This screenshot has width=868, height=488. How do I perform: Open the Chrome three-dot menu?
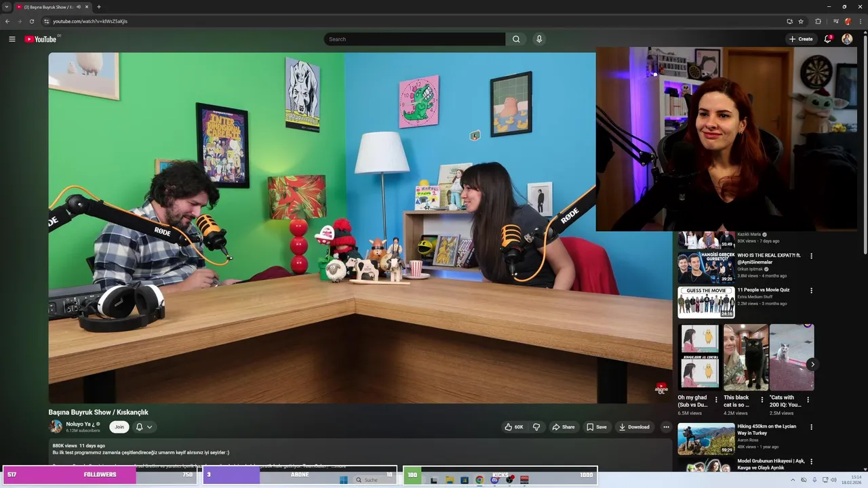[x=860, y=21]
